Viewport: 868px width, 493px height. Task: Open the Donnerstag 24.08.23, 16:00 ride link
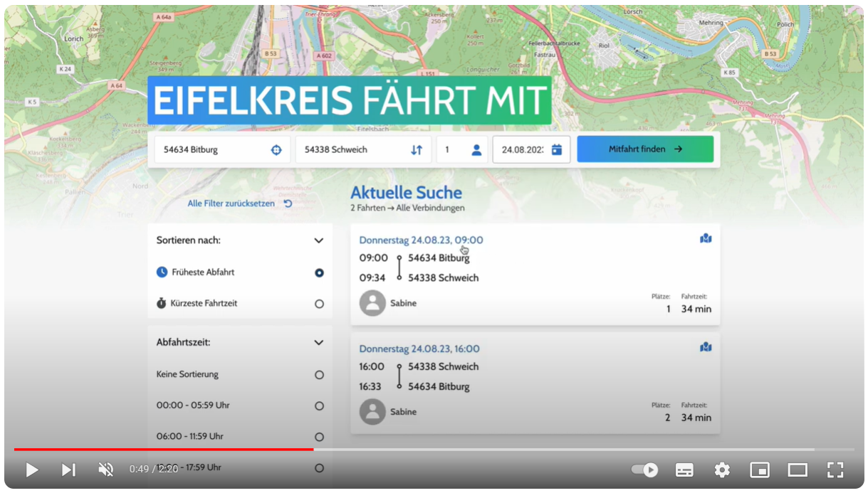(419, 349)
